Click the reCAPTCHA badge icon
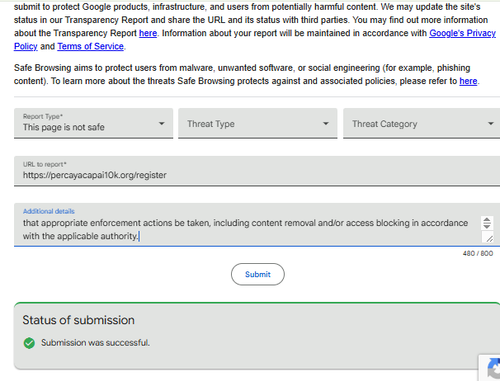 tap(493, 368)
